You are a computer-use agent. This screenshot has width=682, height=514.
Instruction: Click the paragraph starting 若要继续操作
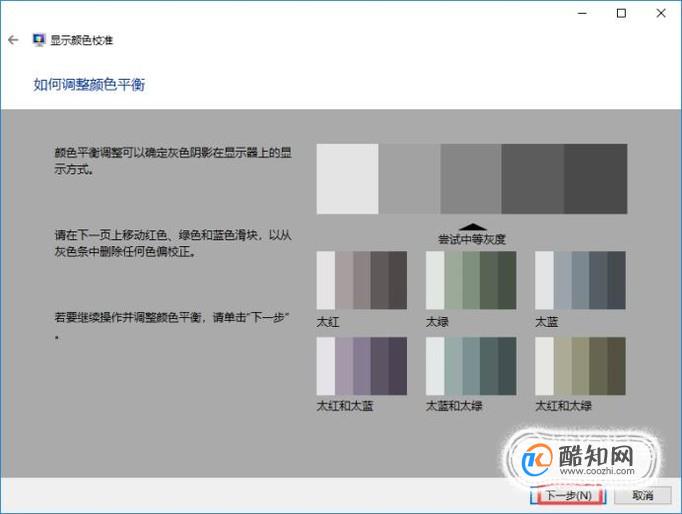[x=171, y=326]
